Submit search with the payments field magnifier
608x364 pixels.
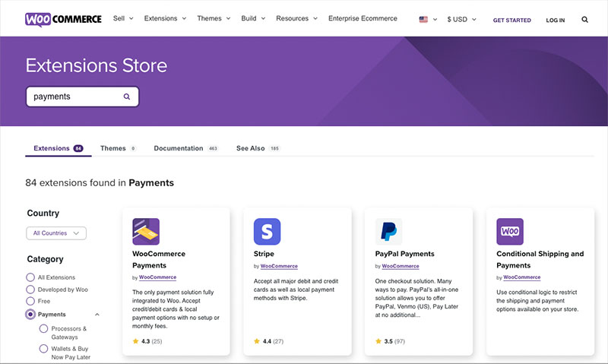pyautogui.click(x=127, y=97)
